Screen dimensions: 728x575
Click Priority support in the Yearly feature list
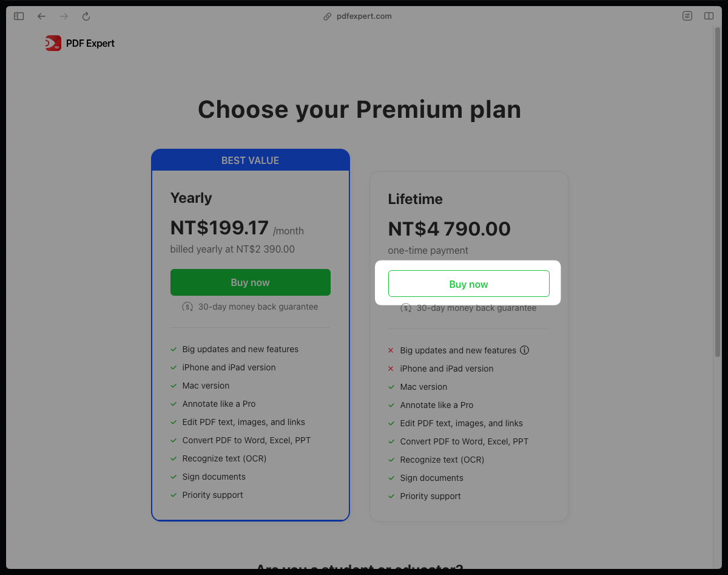212,495
